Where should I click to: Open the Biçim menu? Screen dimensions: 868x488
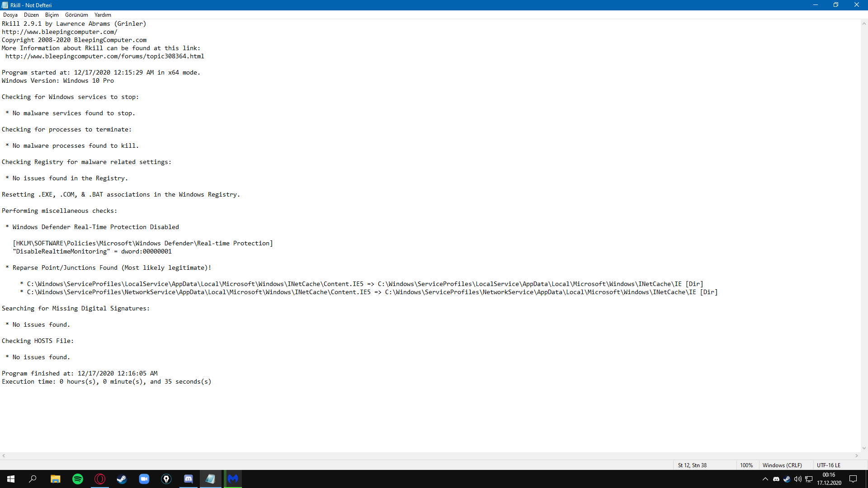(52, 15)
